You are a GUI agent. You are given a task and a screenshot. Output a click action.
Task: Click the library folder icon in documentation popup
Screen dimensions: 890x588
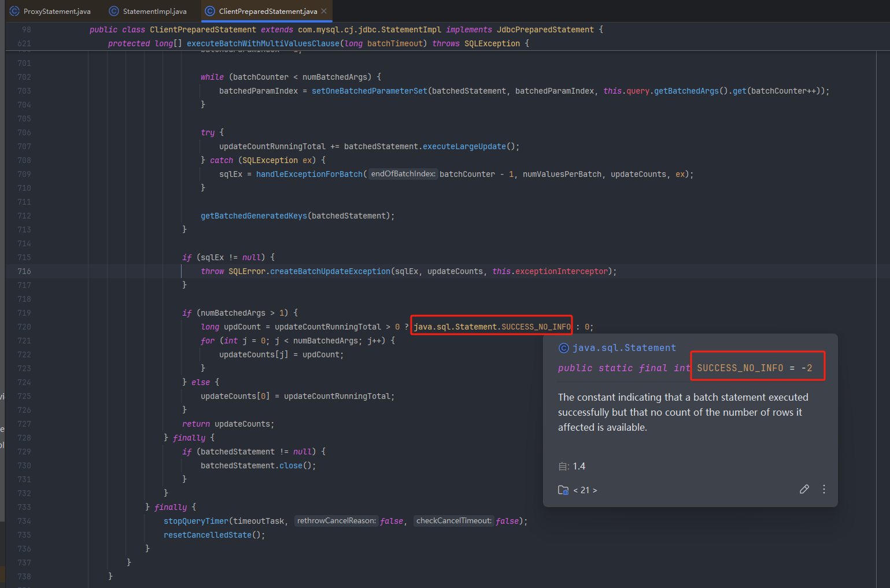click(x=563, y=490)
